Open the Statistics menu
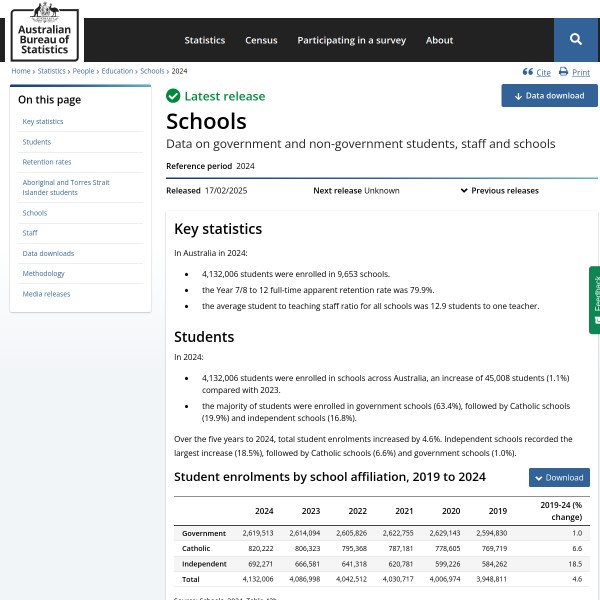 (x=204, y=40)
